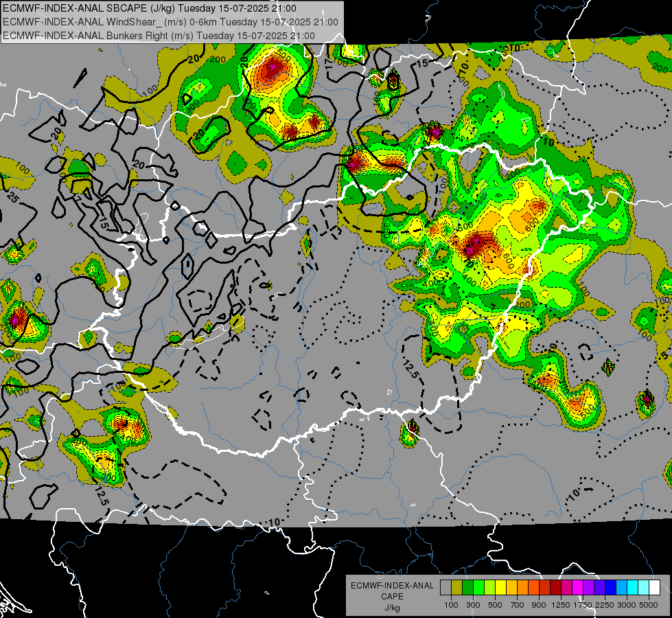Click the pale cyan legend swatch
The image size is (672, 618).
click(644, 587)
